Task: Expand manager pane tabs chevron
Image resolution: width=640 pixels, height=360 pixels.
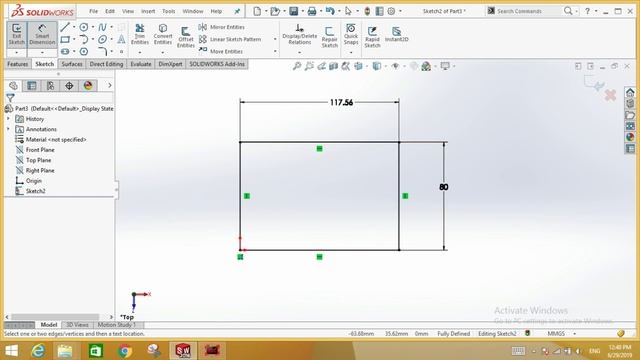Action: [x=109, y=85]
